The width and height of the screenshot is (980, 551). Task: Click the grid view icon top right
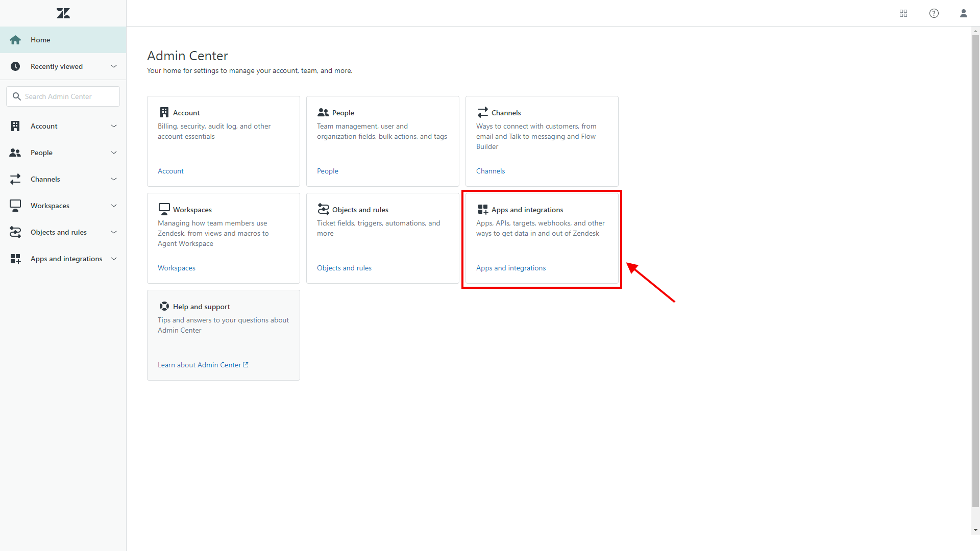click(x=903, y=13)
